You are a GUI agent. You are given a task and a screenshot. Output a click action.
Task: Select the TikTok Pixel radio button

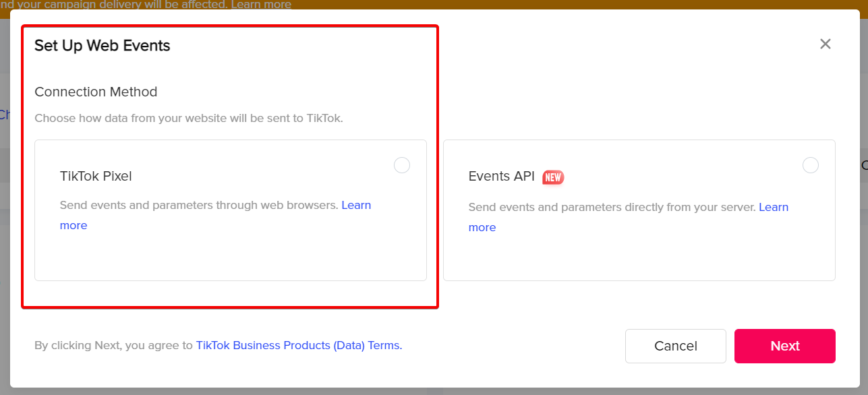402,165
